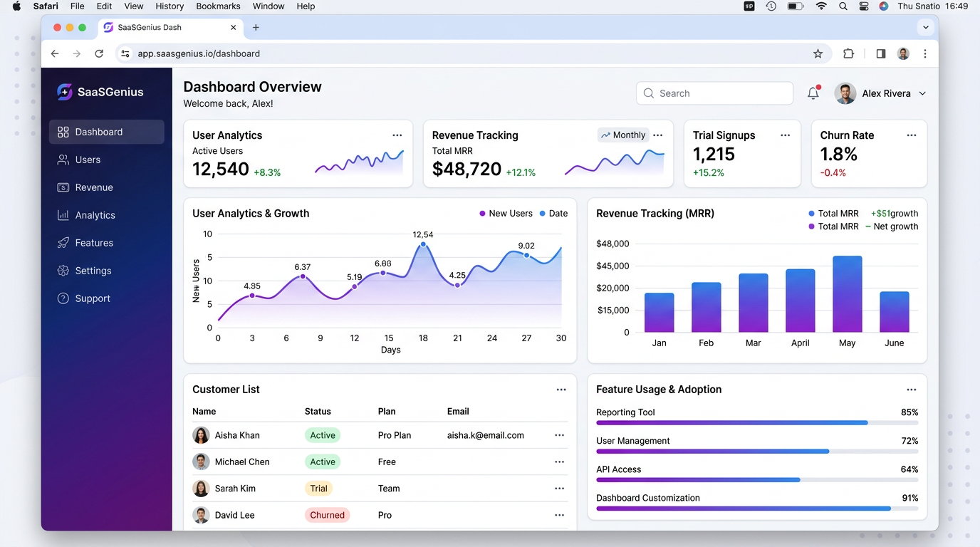Viewport: 980px width, 547px height.
Task: Click the notification bell with red dot
Action: click(x=813, y=93)
